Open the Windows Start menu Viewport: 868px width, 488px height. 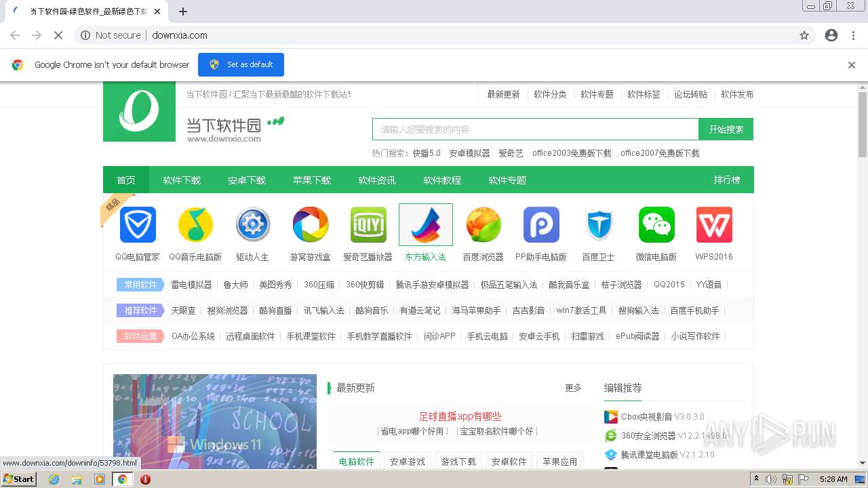coord(19,479)
